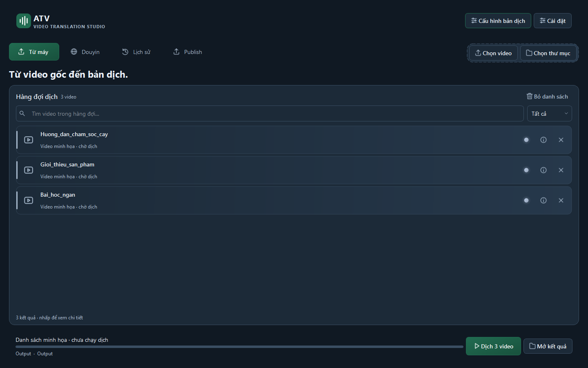Switch to the Douyin tab
588x368 pixels.
[x=85, y=52]
